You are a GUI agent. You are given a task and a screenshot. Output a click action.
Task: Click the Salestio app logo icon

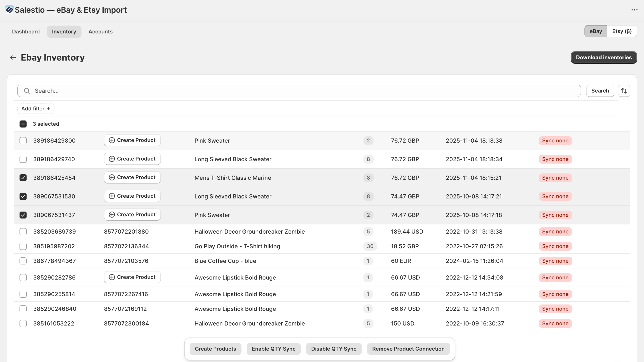tap(9, 10)
